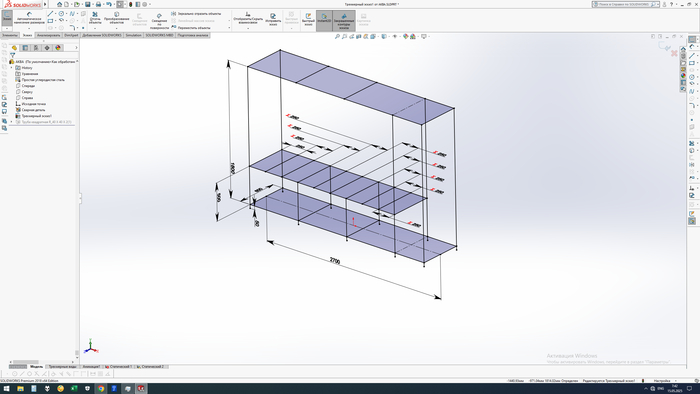This screenshot has width=700, height=394.
Task: Expand the square tube structural member item
Action: point(12,122)
